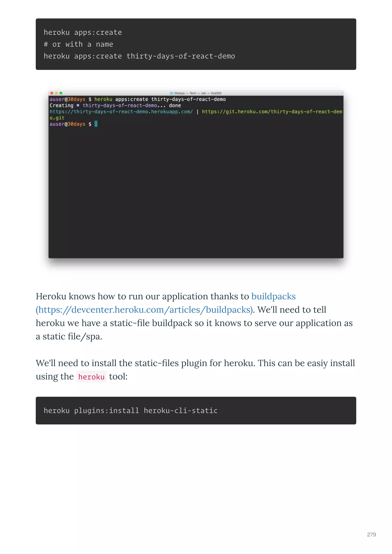This screenshot has height=554, width=392.
Task: Click 'heroku apps:create thirty-days-of-react-demo' in the code block
Action: pos(139,56)
